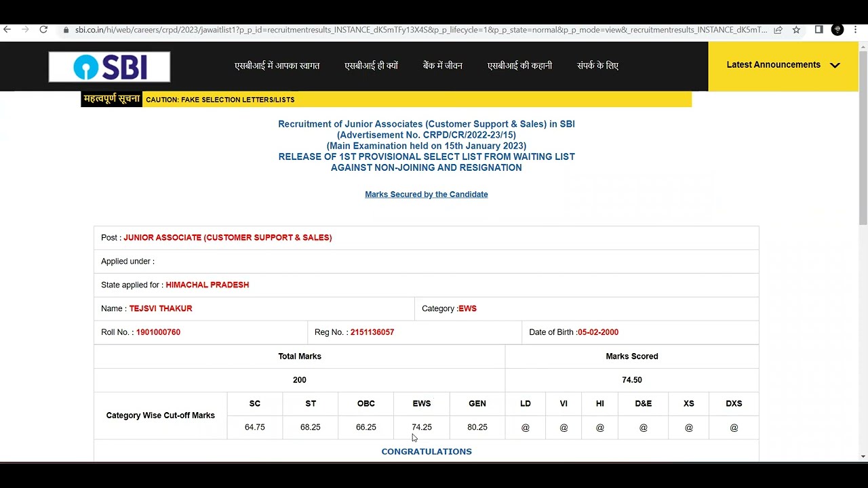Open the browser profile avatar
Image resolution: width=868 pixels, height=488 pixels.
(x=837, y=29)
